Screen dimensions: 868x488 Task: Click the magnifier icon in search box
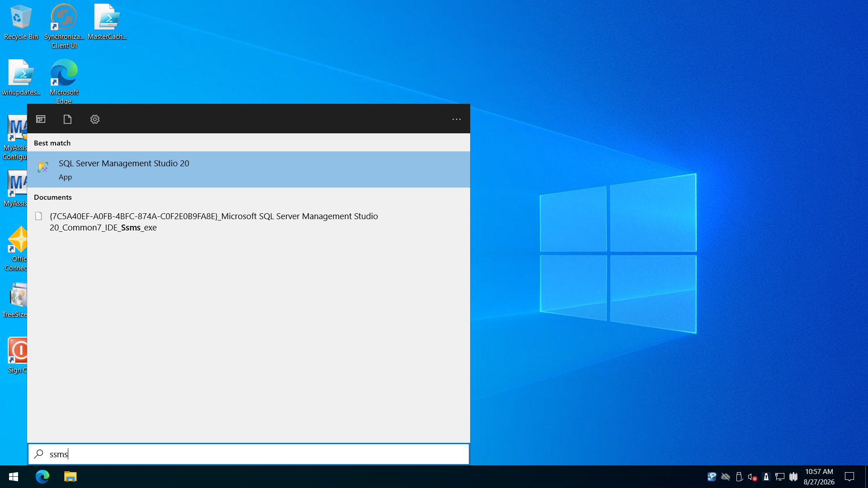coord(39,454)
